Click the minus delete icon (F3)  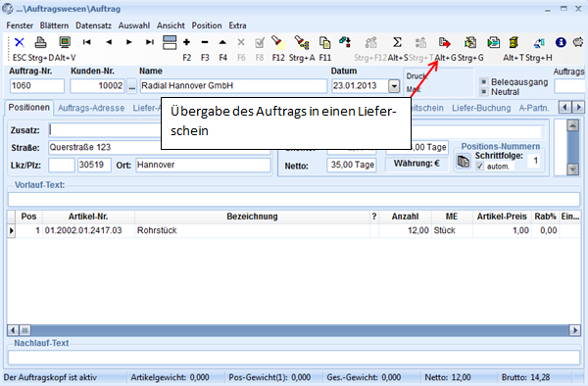click(205, 42)
